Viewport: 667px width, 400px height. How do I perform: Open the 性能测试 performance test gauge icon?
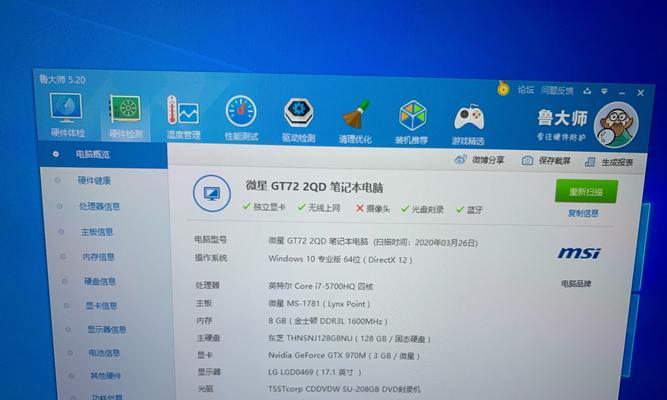coord(241,119)
